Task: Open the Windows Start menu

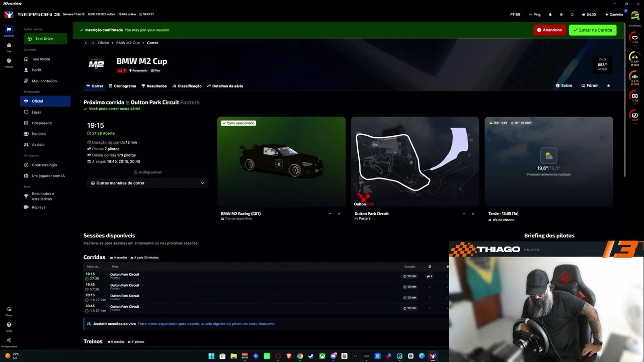Action: click(211, 356)
